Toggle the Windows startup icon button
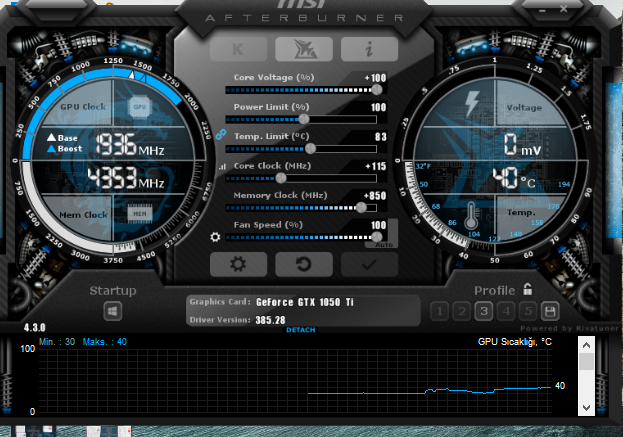This screenshot has width=623, height=437. 113,311
